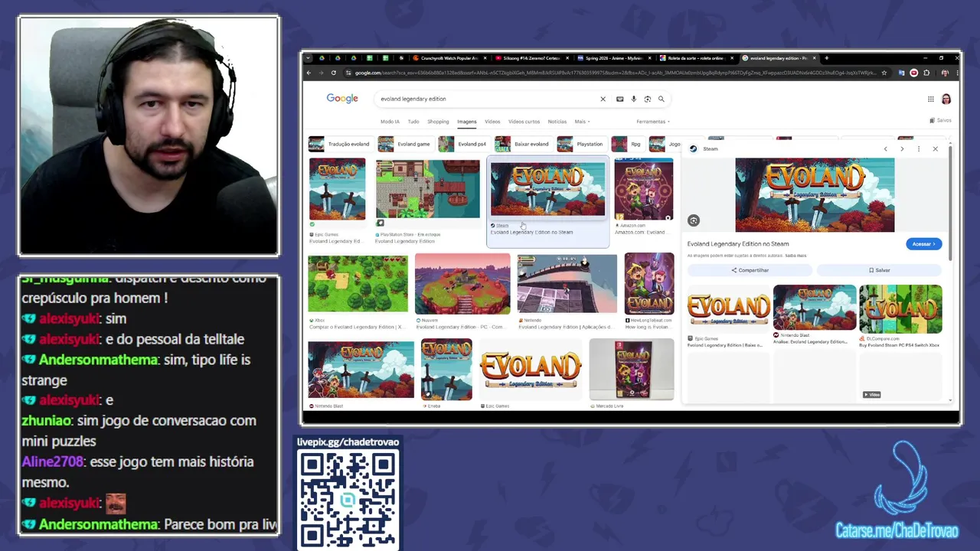Select the Modo IA search tab
980x551 pixels.
(390, 122)
